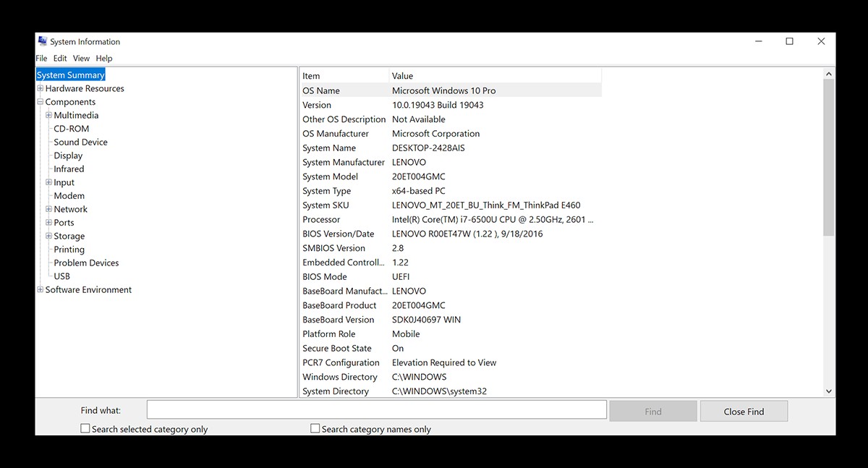Click the Value column header
This screenshot has width=868, height=468.
tap(495, 76)
